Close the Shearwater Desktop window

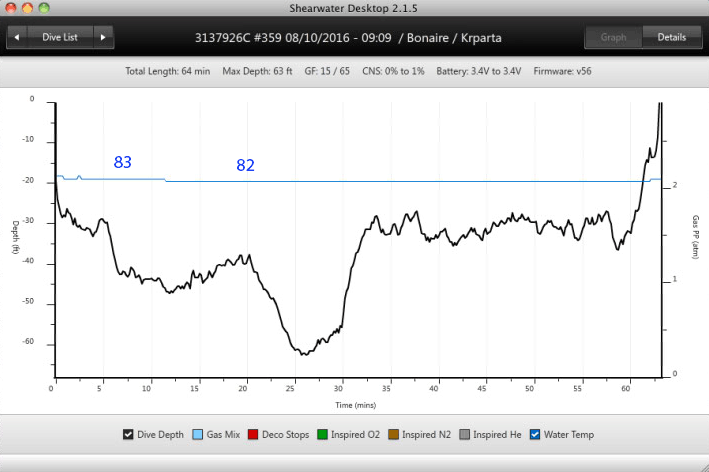pyautogui.click(x=11, y=8)
